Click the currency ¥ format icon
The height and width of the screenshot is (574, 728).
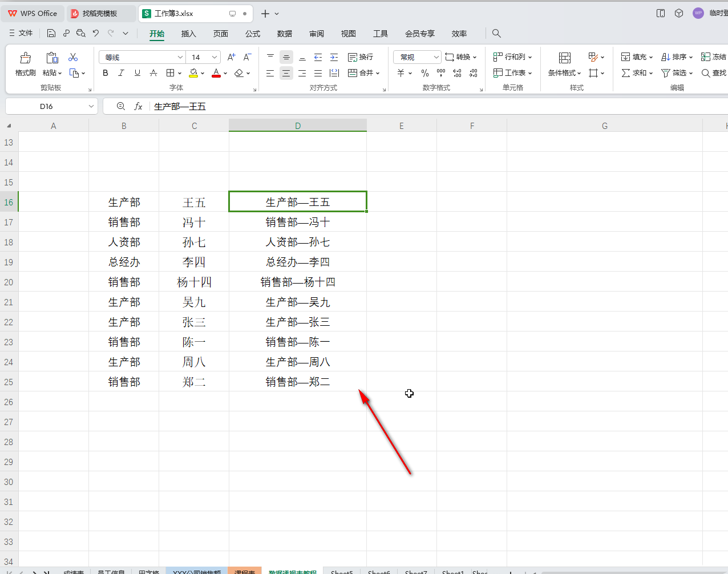[401, 73]
